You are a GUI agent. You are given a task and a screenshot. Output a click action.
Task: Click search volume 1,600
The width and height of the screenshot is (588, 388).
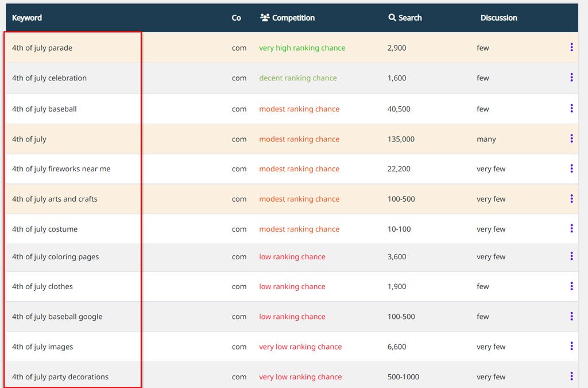click(397, 78)
